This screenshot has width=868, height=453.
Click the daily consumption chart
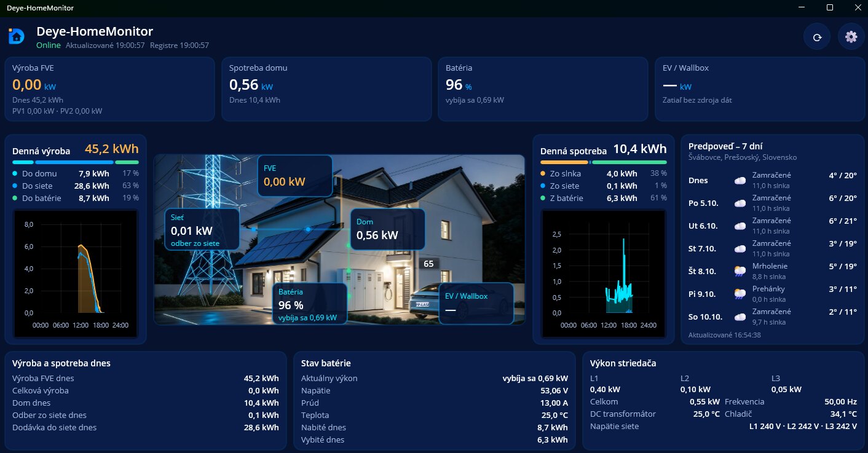pos(604,273)
